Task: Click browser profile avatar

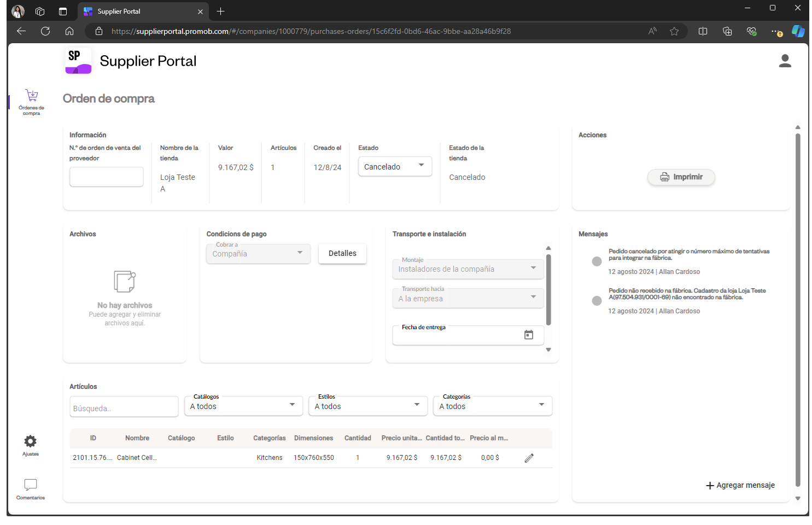Action: click(18, 11)
